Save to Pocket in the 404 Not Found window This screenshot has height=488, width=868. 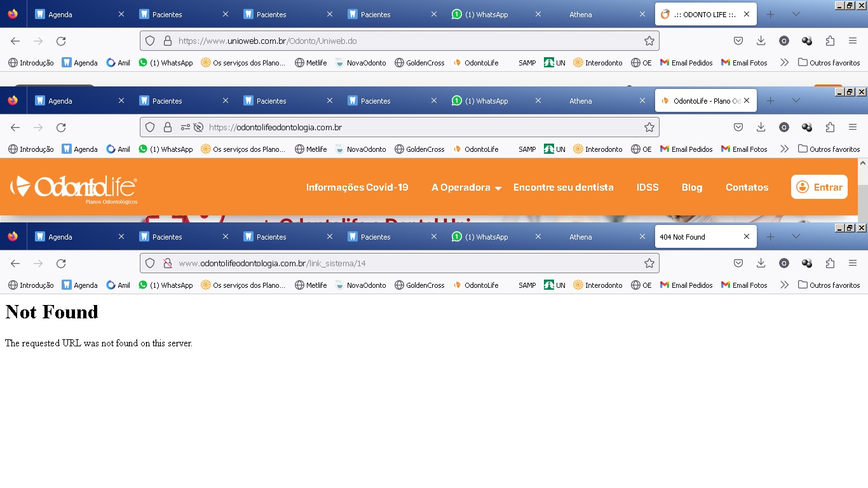738,263
